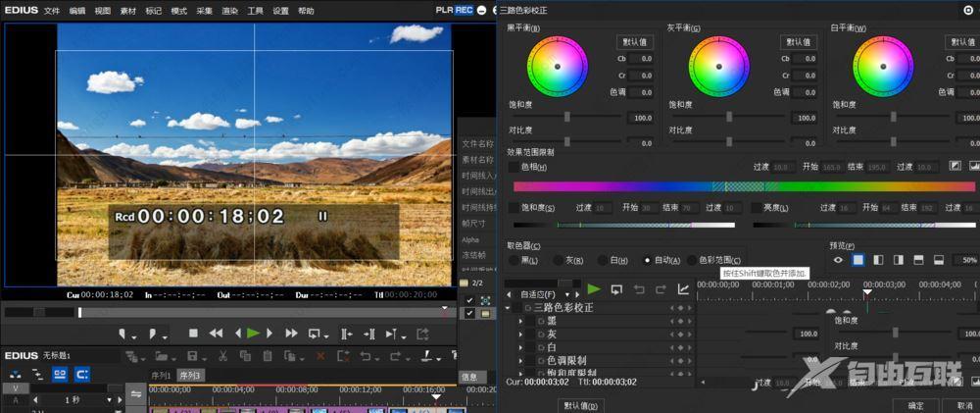The height and width of the screenshot is (413, 980).
Task: Click 默认值 button under 黑平衡
Action: click(x=635, y=42)
